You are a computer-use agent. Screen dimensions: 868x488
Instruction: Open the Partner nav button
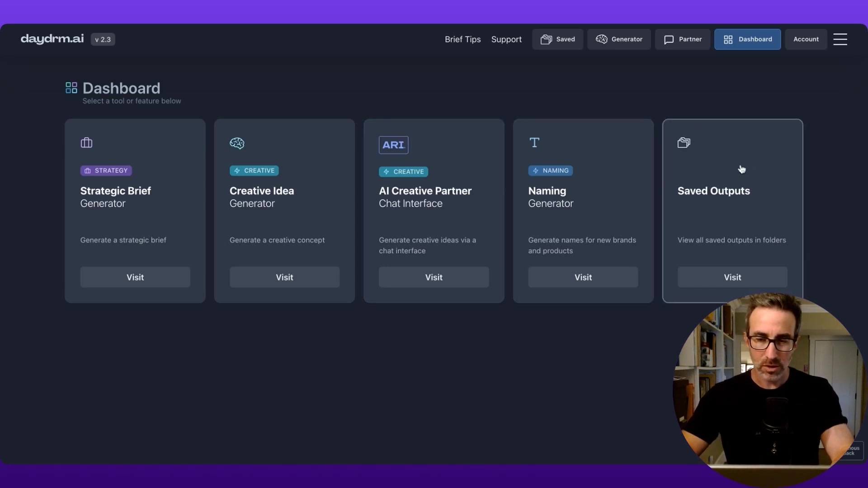682,39
